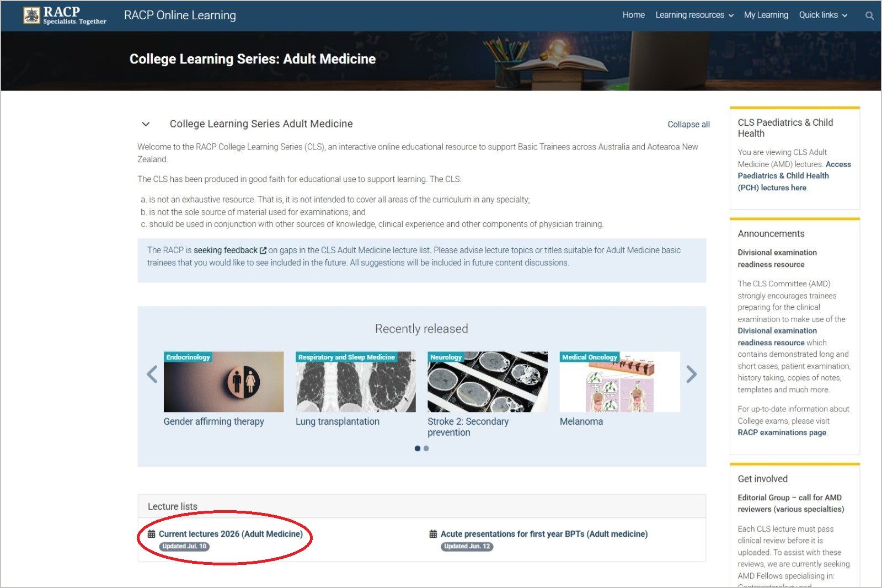Click Endocrinology category tag
This screenshot has height=588, width=882.
coord(188,357)
